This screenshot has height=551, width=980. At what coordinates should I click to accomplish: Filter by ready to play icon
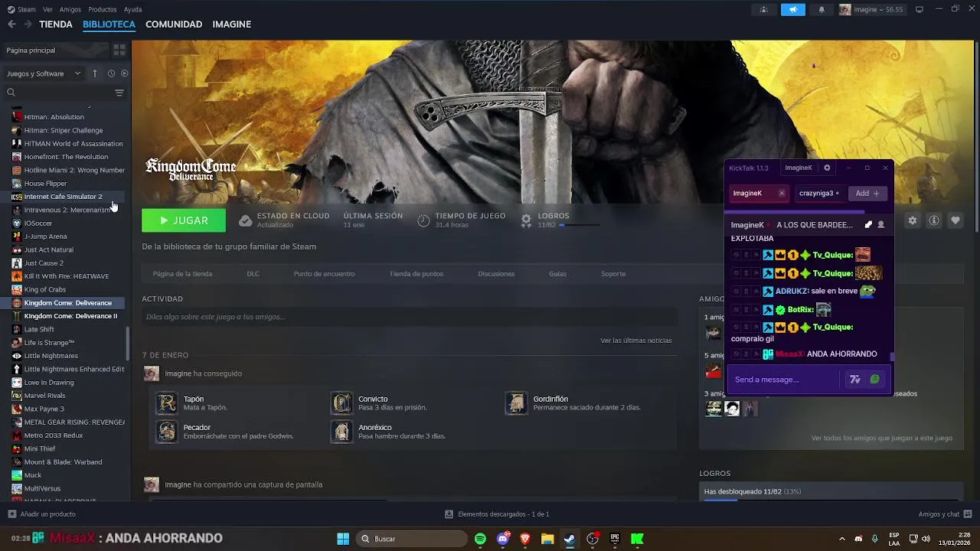coord(125,73)
